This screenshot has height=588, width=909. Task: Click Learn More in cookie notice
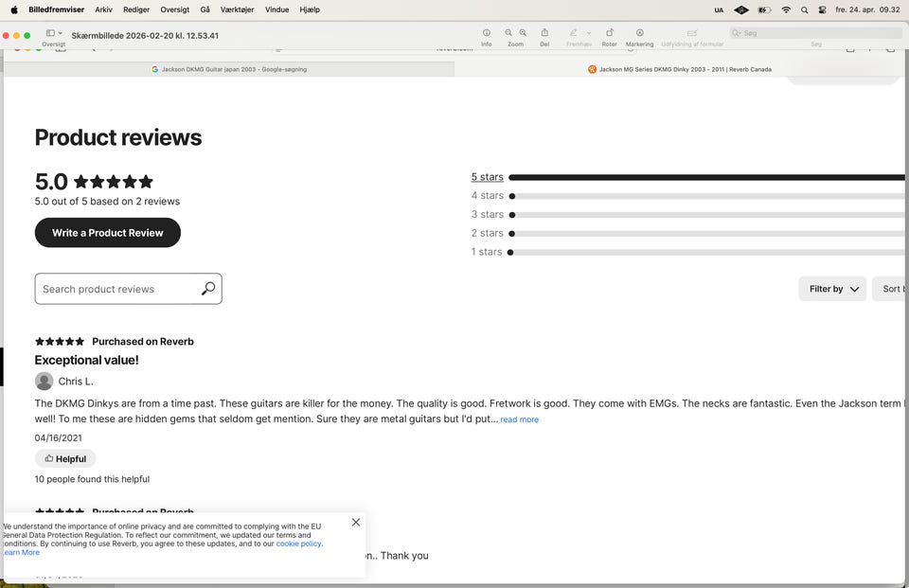21,553
